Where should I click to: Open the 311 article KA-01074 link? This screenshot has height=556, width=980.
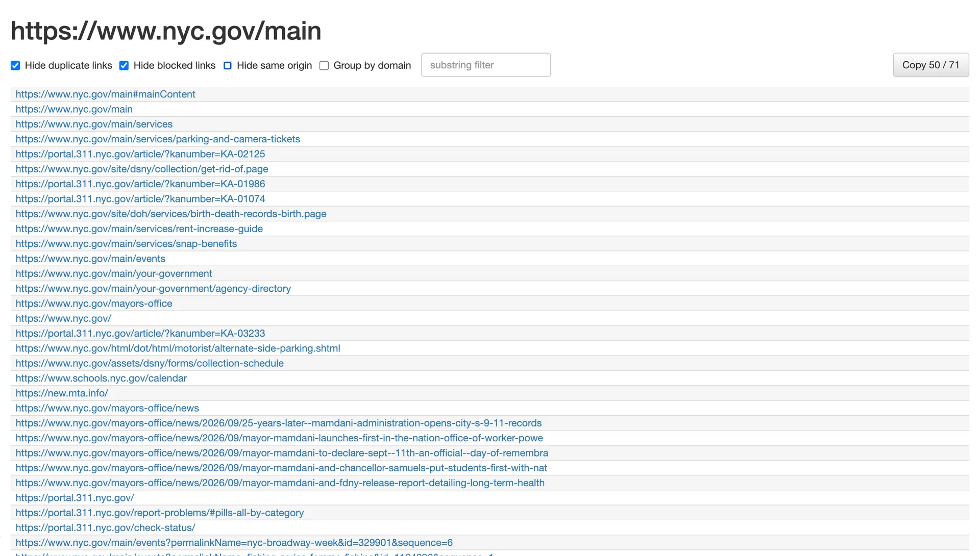140,199
